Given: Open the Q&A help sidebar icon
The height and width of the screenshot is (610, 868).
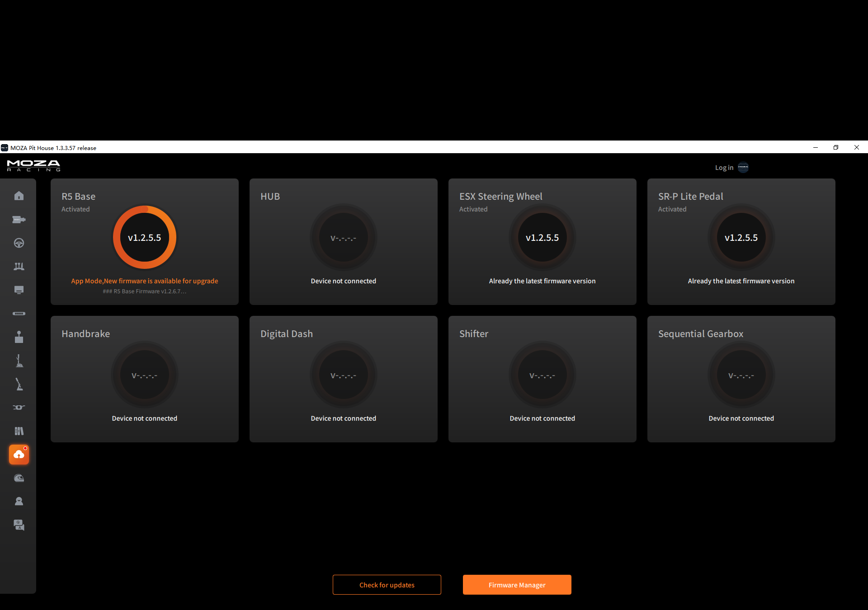Looking at the screenshot, I should click(x=19, y=525).
